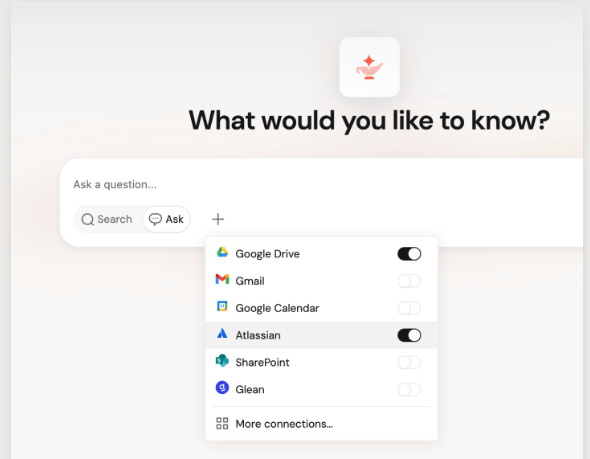Click the Atlassian logo icon
Viewport: 590px width, 459px height.
[222, 333]
